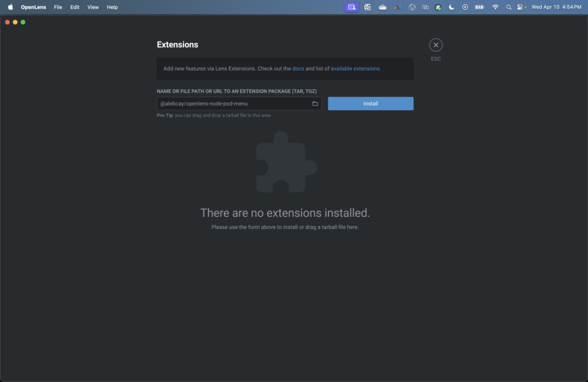Click the Apple logo menu

(x=10, y=7)
